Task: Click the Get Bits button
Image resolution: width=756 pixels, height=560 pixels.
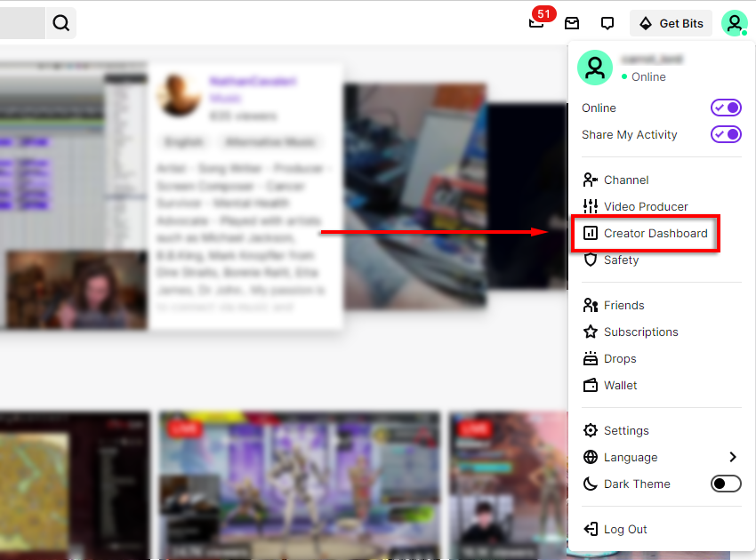Action: (x=672, y=23)
